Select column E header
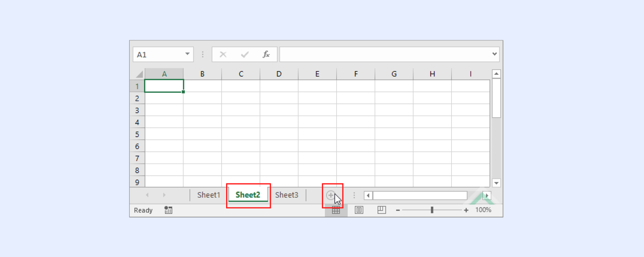 pyautogui.click(x=317, y=74)
